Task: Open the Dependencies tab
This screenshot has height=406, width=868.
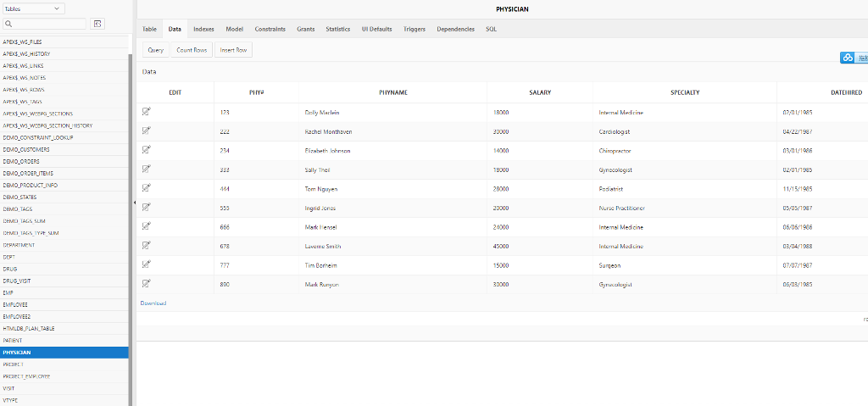Action: [455, 29]
